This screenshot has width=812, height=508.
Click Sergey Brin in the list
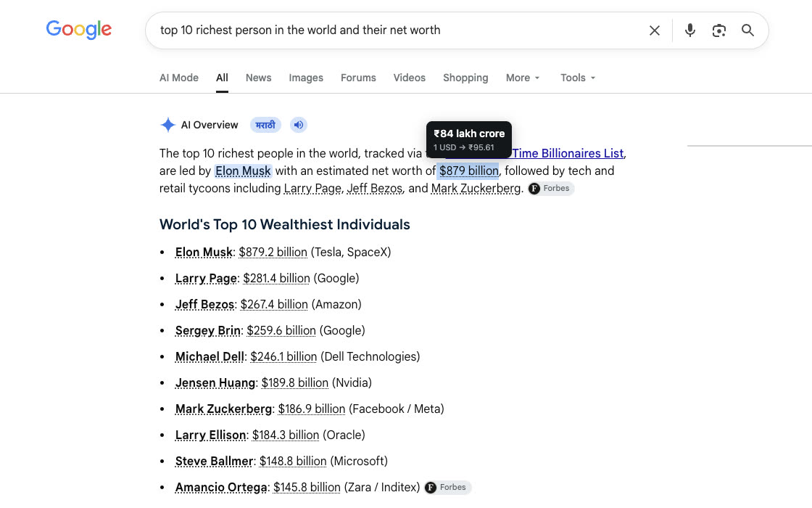click(207, 331)
